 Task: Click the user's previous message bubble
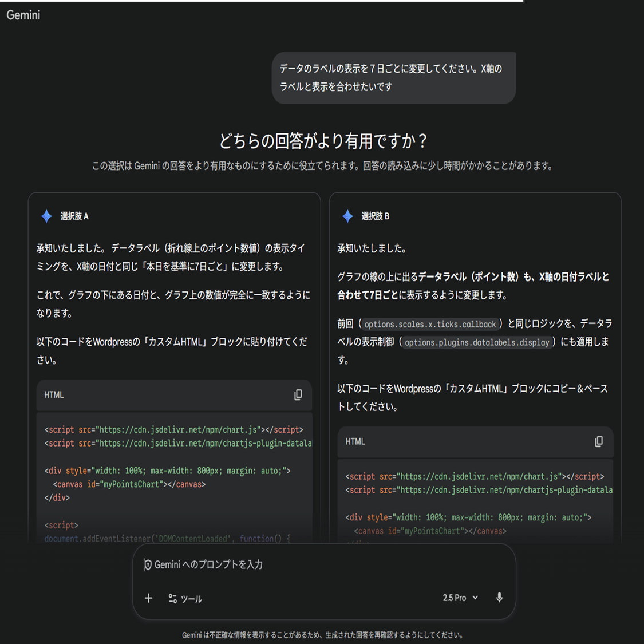(x=393, y=78)
